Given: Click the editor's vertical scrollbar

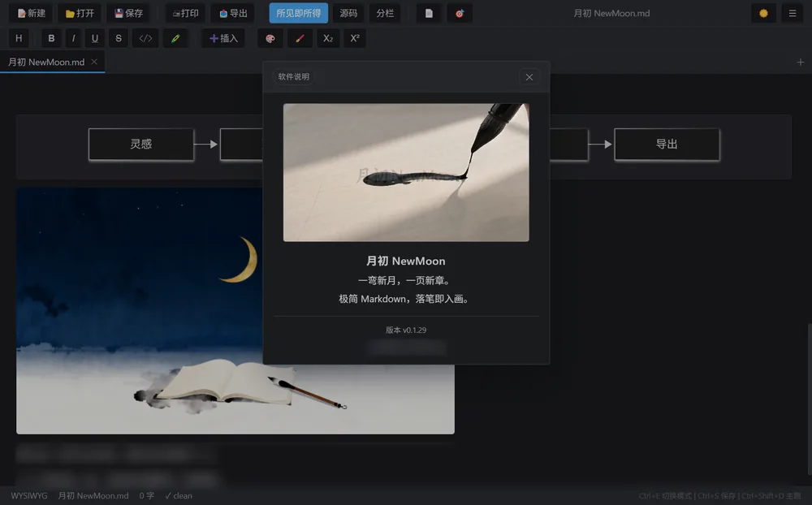Looking at the screenshot, I should point(809,401).
